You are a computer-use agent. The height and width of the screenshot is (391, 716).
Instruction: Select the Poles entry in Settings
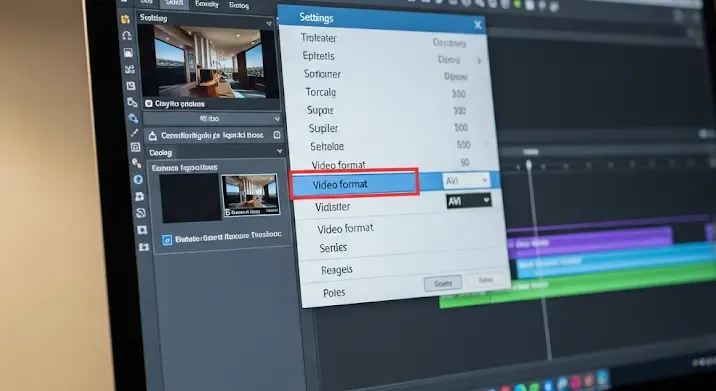(x=334, y=293)
